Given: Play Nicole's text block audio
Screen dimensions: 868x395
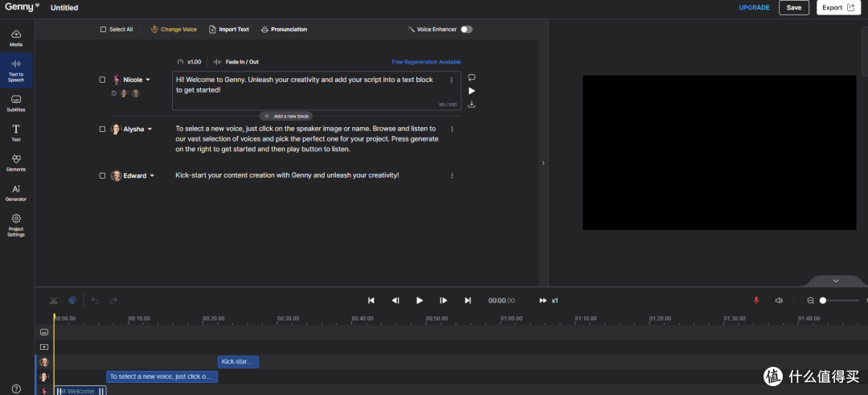Looking at the screenshot, I should pos(472,91).
